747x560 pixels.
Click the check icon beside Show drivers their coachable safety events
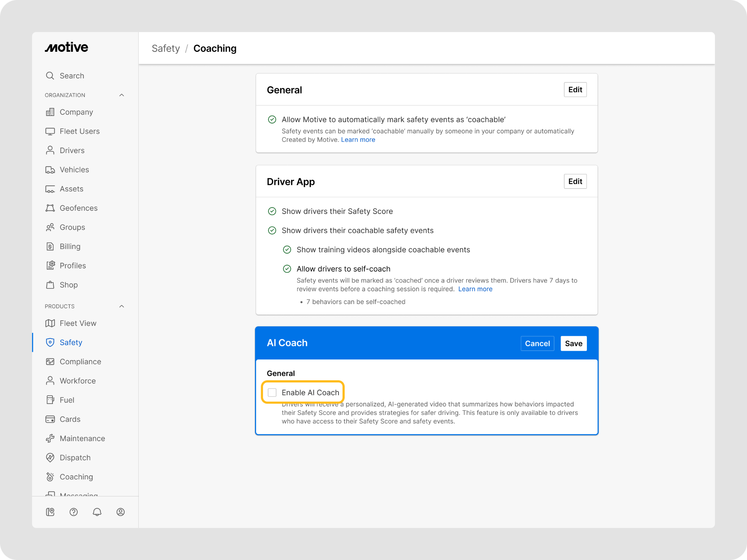[x=272, y=230]
